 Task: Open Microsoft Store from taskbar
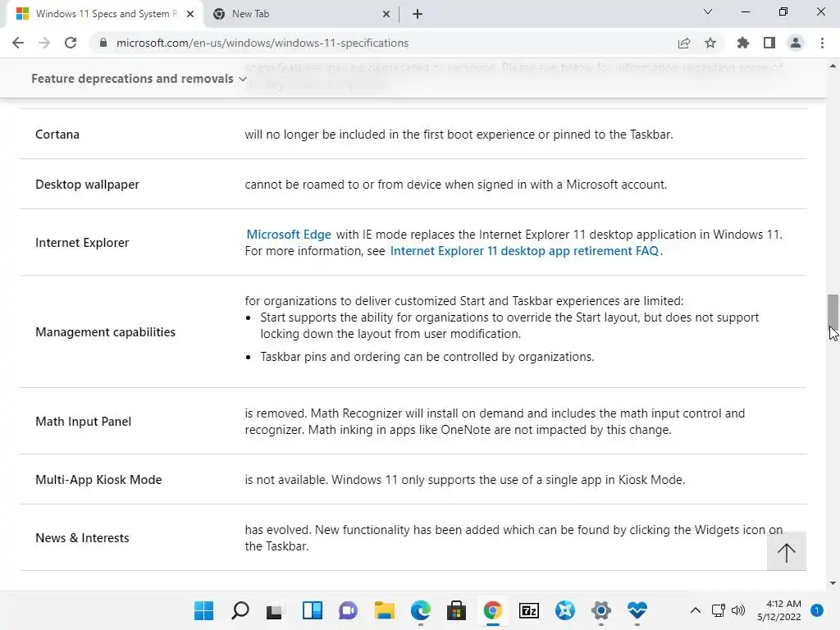click(456, 610)
